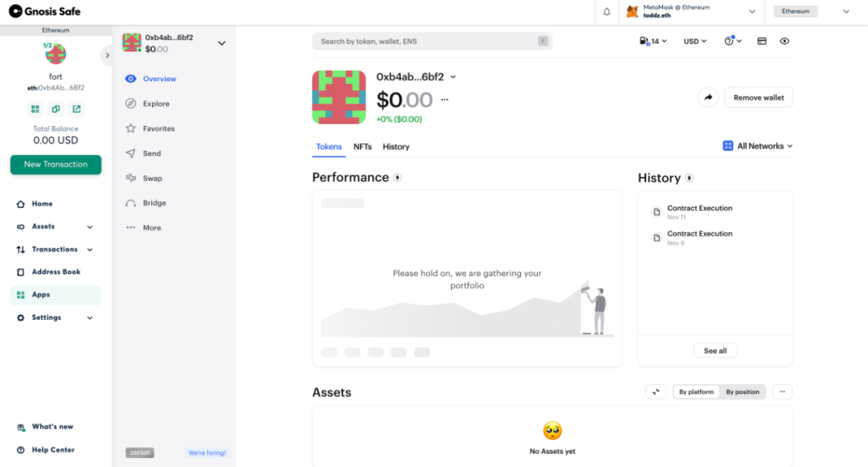
Task: Expand the All Networks dropdown
Action: click(758, 146)
